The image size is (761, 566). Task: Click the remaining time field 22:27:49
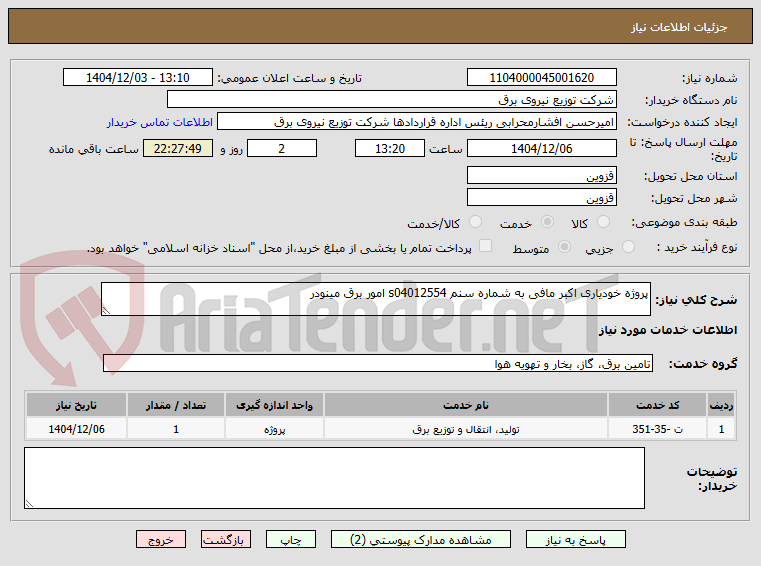[x=178, y=149]
